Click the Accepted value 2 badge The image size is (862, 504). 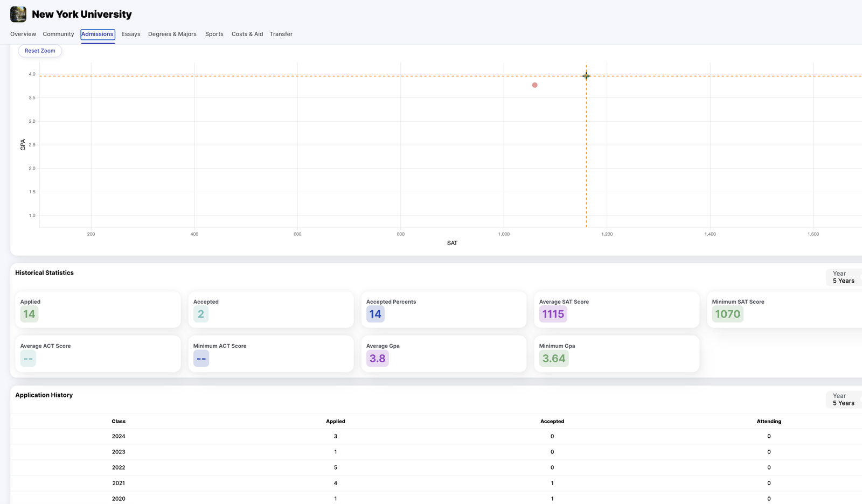(201, 314)
